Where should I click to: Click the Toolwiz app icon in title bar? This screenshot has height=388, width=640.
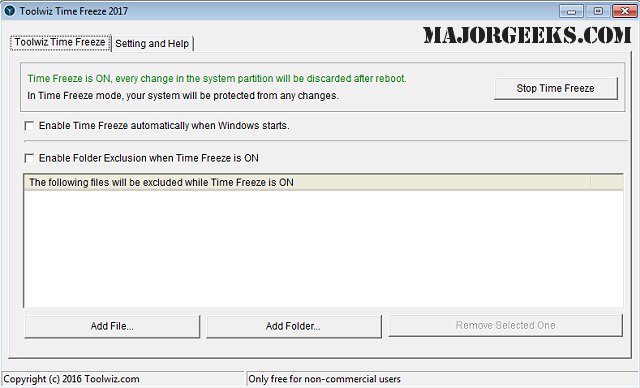(x=9, y=11)
